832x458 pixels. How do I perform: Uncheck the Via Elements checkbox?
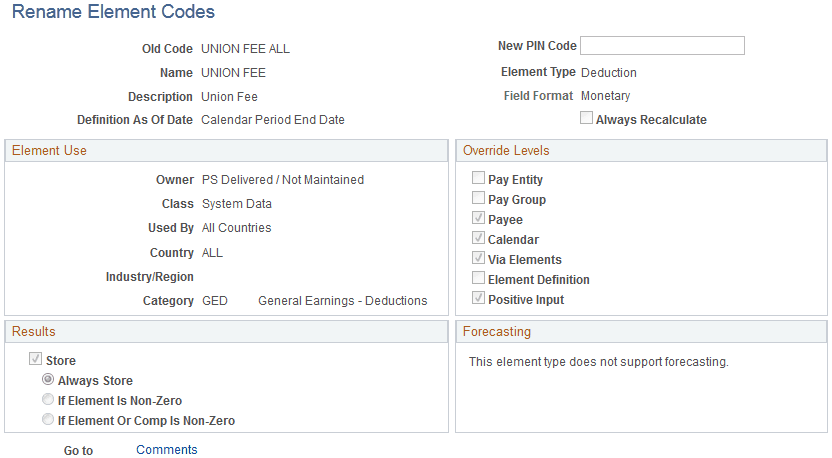coord(478,260)
